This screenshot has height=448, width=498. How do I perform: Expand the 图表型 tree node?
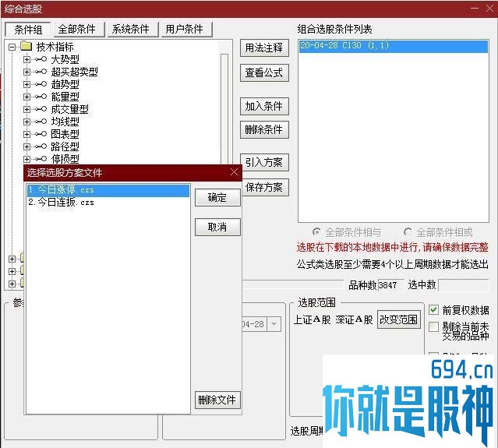pos(26,134)
